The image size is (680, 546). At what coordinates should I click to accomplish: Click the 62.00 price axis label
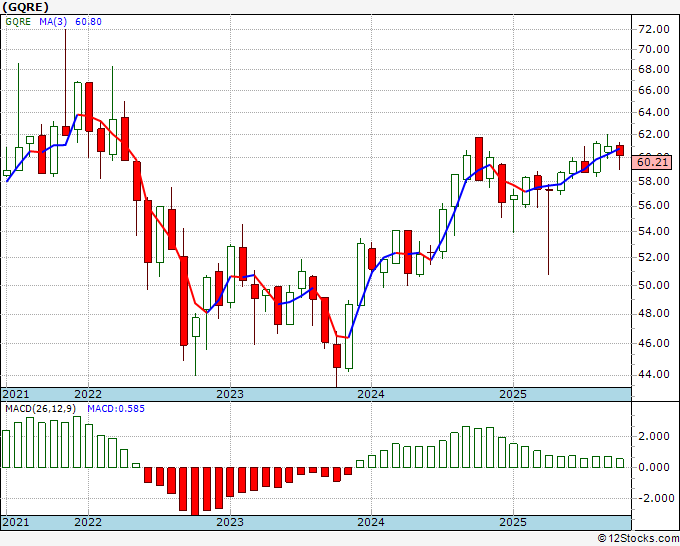click(x=654, y=134)
